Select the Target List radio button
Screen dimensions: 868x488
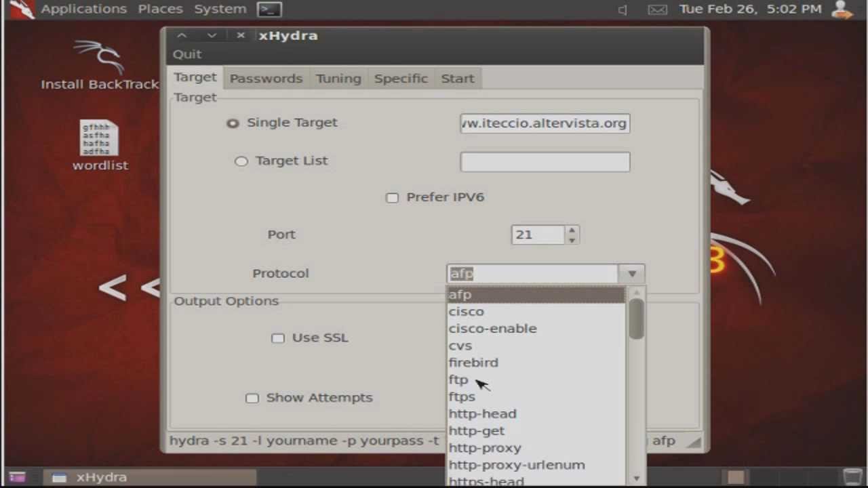[241, 161]
